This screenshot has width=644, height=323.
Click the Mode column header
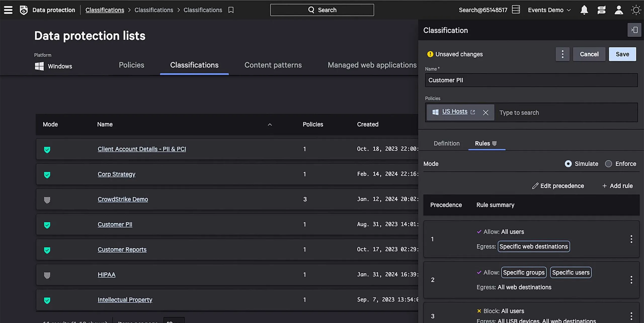pyautogui.click(x=50, y=124)
